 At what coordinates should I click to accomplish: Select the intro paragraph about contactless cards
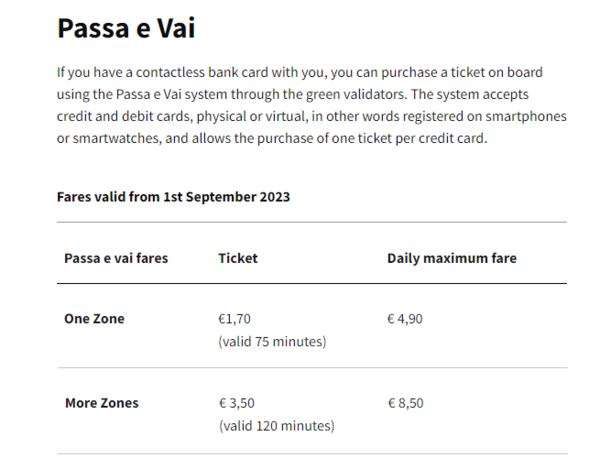point(311,105)
